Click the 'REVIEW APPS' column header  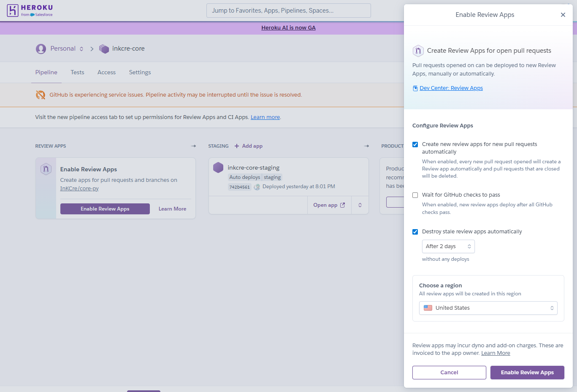[51, 146]
